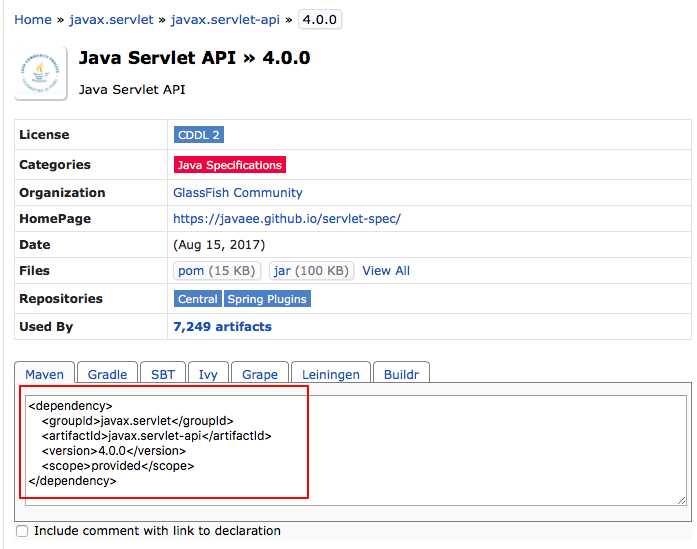Go to Home breadcrumb link

33,20
